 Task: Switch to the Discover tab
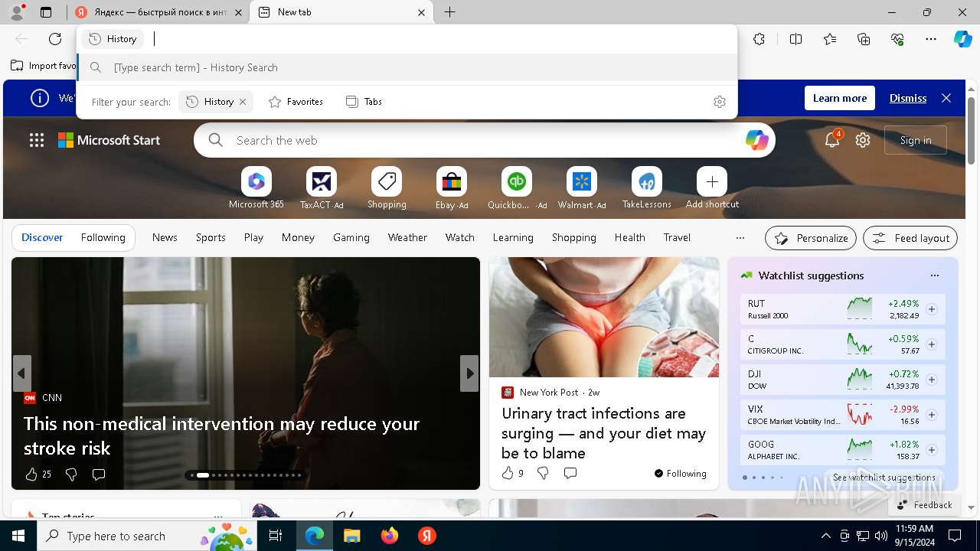coord(42,238)
